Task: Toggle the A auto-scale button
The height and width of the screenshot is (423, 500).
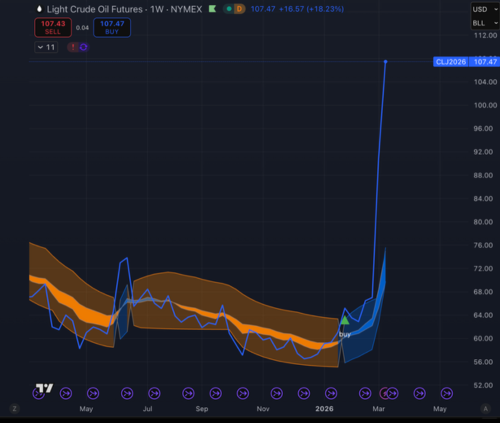Action: [x=486, y=409]
